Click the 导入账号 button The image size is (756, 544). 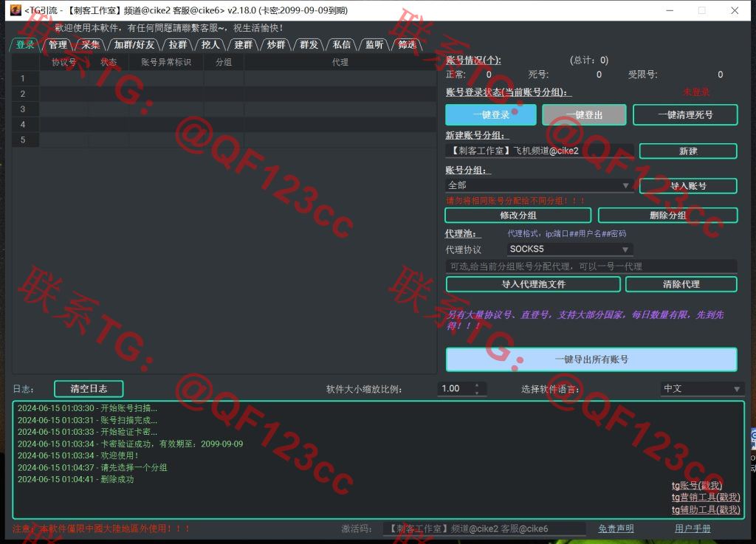coord(688,186)
